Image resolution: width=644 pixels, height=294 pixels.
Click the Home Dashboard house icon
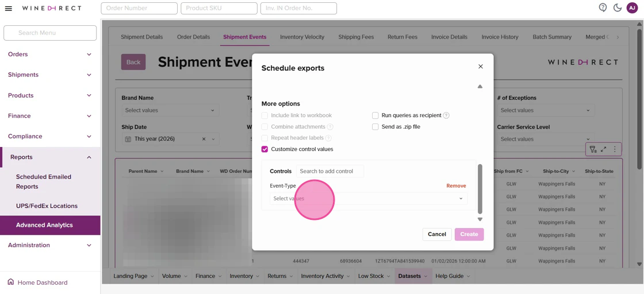tap(11, 282)
